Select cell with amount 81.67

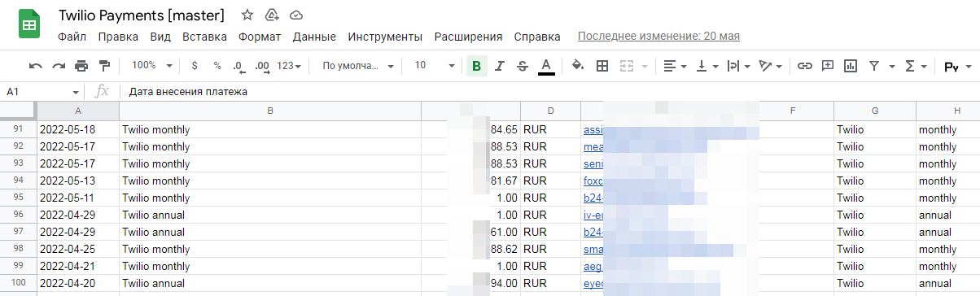[470, 181]
